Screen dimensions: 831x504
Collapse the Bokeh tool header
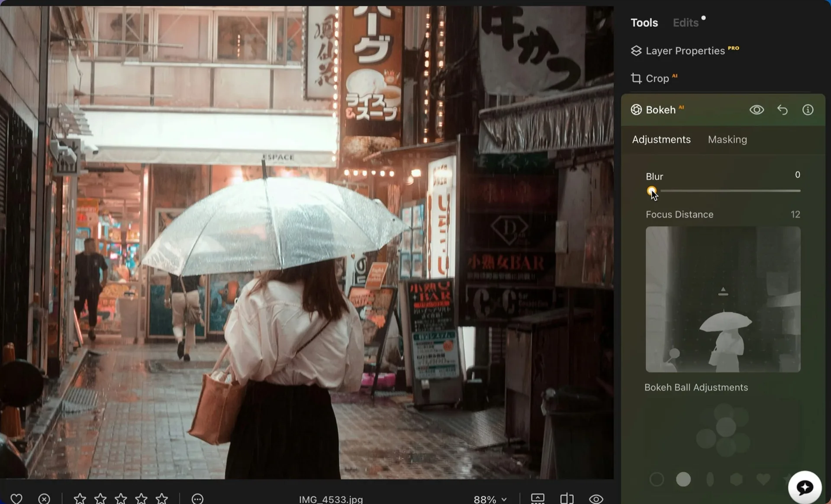[660, 110]
